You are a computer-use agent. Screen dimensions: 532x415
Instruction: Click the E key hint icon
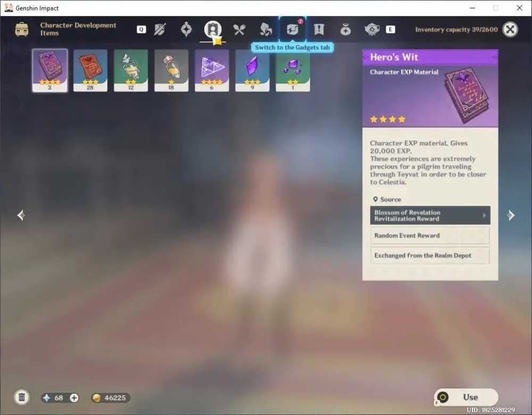pos(390,29)
